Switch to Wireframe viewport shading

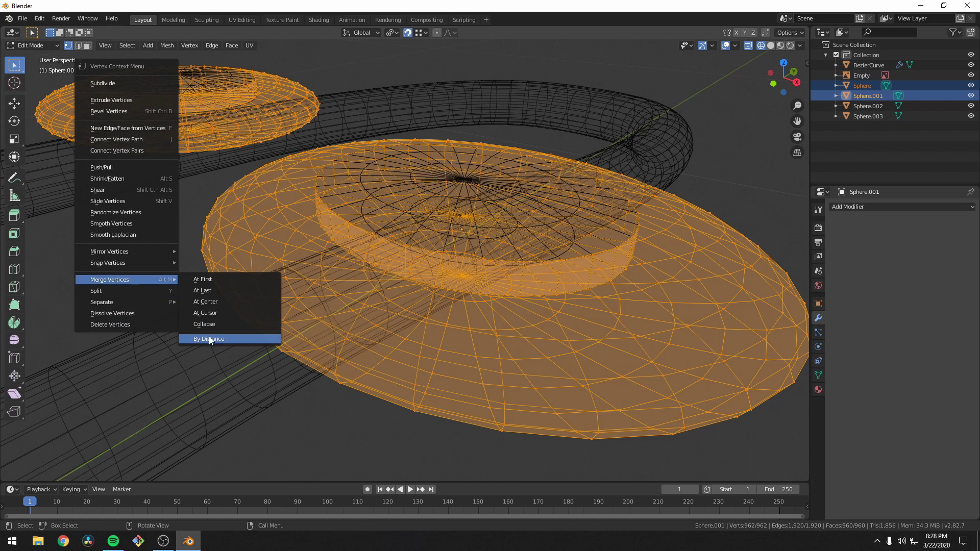click(760, 45)
